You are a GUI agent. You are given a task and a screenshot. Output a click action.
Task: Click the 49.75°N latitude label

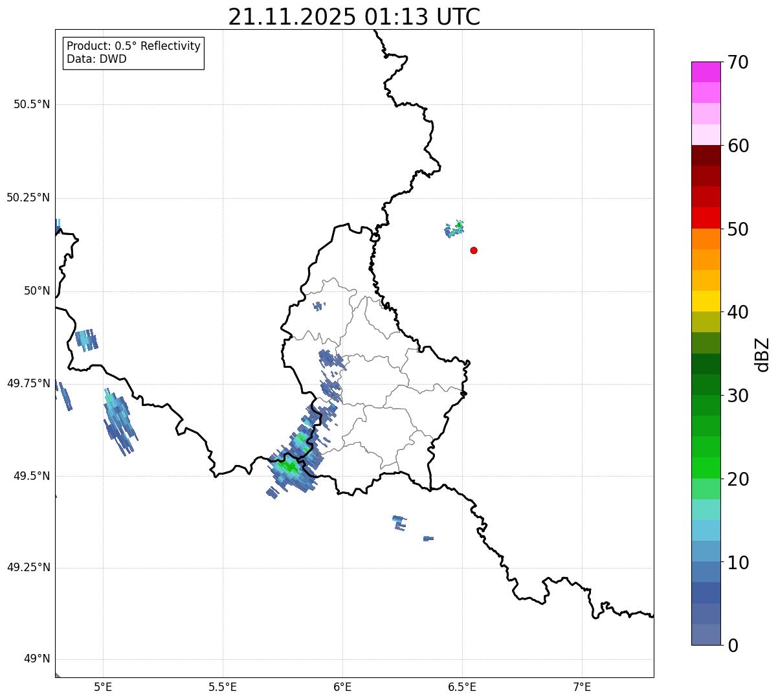click(x=28, y=383)
